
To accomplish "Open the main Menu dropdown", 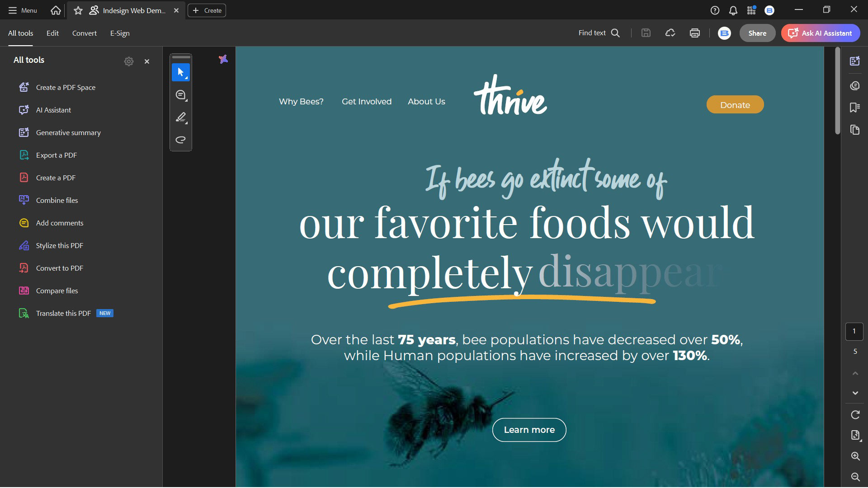I will coord(23,10).
